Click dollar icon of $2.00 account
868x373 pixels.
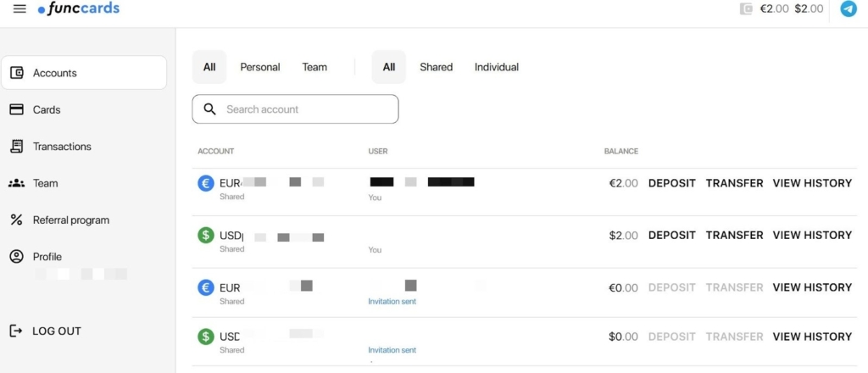206,236
